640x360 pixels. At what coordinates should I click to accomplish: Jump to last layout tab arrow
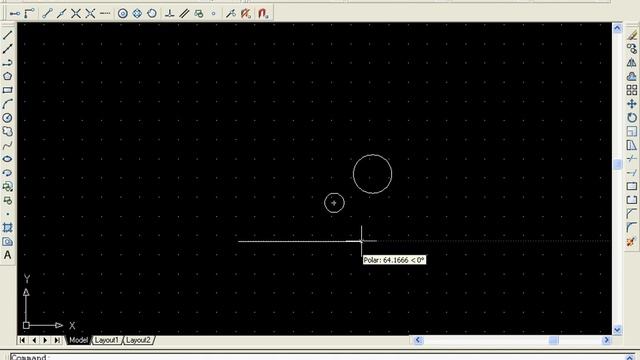tap(57, 340)
